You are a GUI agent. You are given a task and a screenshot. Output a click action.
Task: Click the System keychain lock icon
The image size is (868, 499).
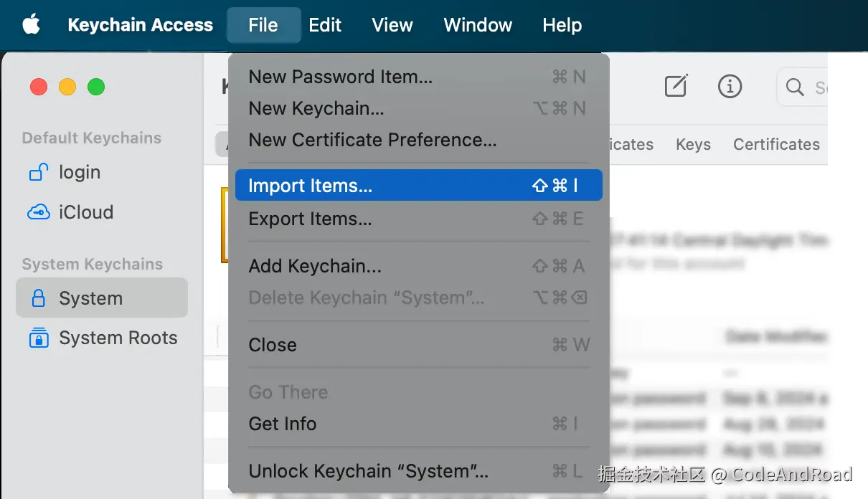click(38, 298)
